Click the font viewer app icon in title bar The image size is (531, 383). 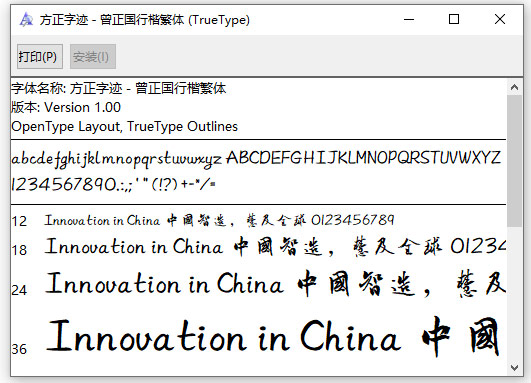[26, 19]
